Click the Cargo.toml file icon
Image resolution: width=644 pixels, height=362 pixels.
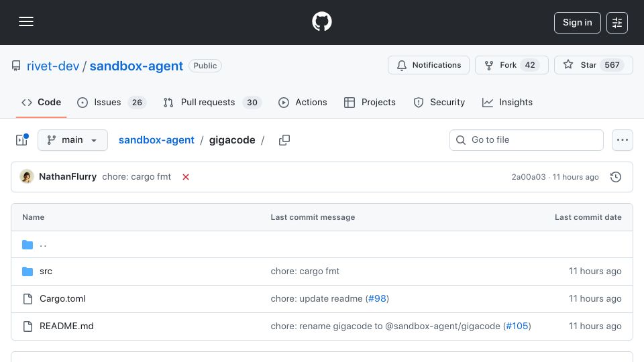(28, 299)
